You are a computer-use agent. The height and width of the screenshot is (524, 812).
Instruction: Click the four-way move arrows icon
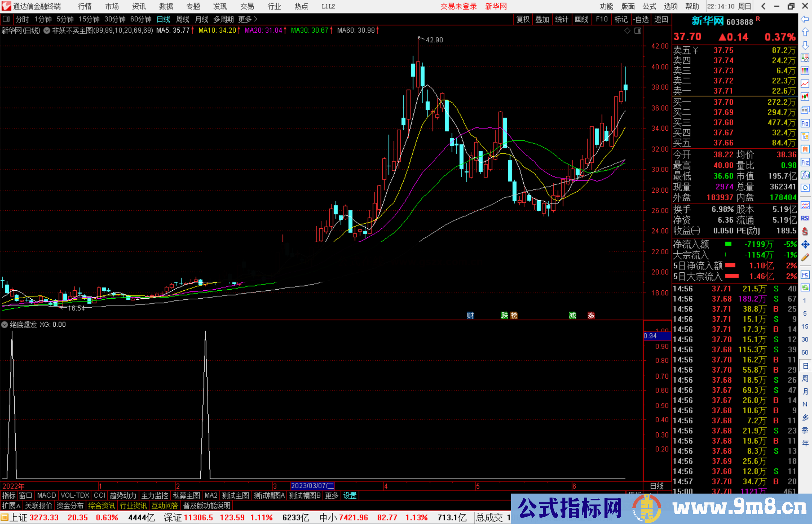(x=805, y=245)
